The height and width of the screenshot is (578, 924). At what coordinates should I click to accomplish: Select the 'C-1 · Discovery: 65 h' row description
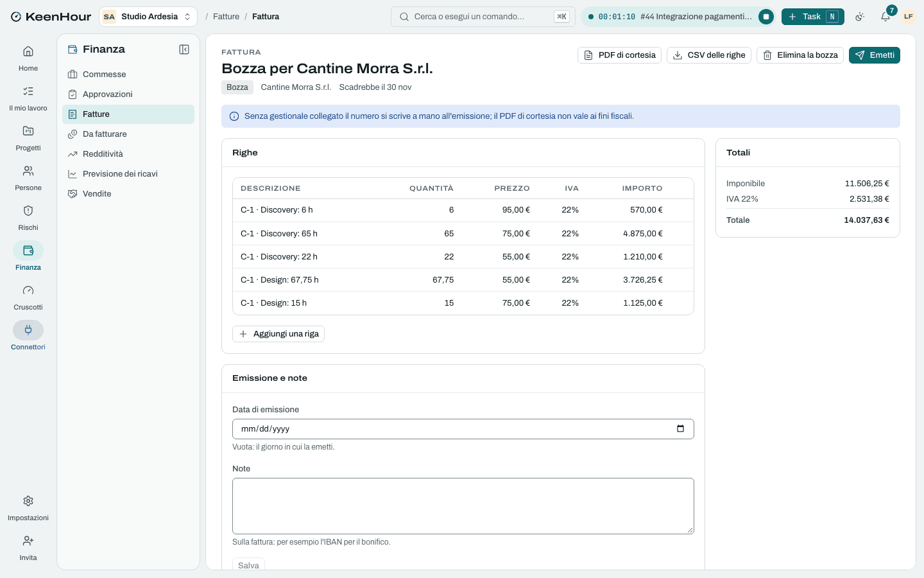coord(279,234)
